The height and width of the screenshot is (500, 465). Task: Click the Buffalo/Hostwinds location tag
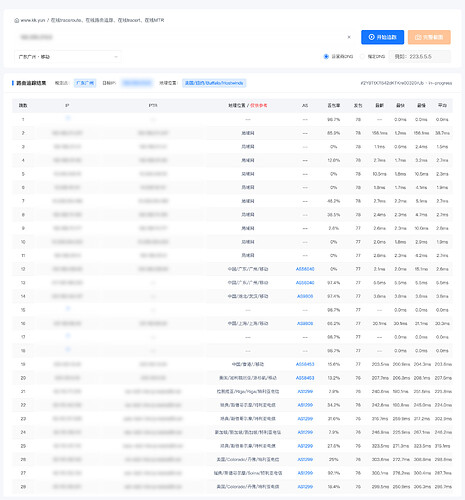pos(214,83)
